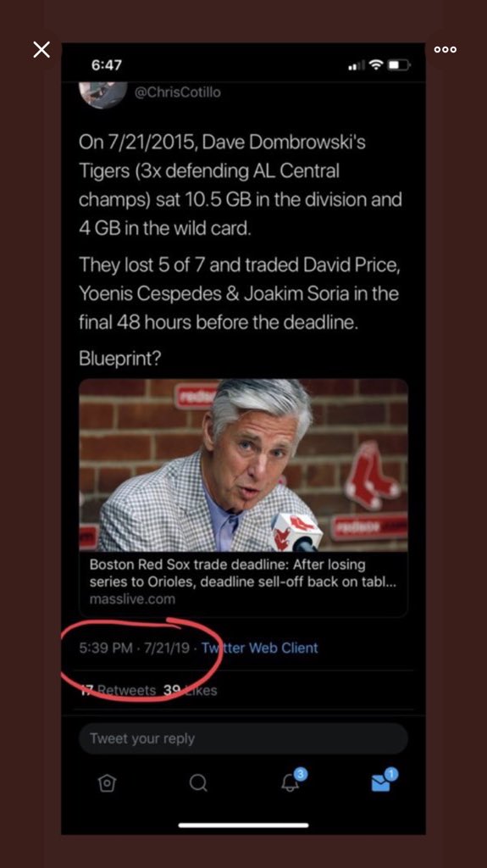Open the three-dot more options menu

445,49
